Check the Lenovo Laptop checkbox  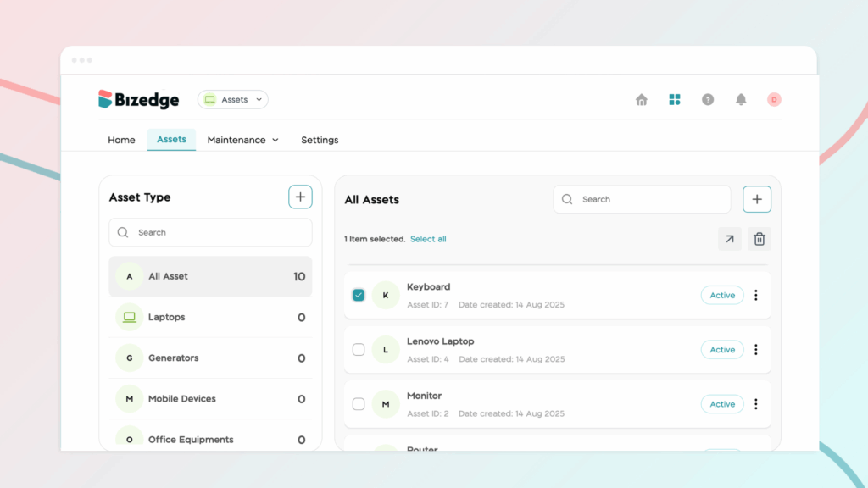[x=359, y=349]
